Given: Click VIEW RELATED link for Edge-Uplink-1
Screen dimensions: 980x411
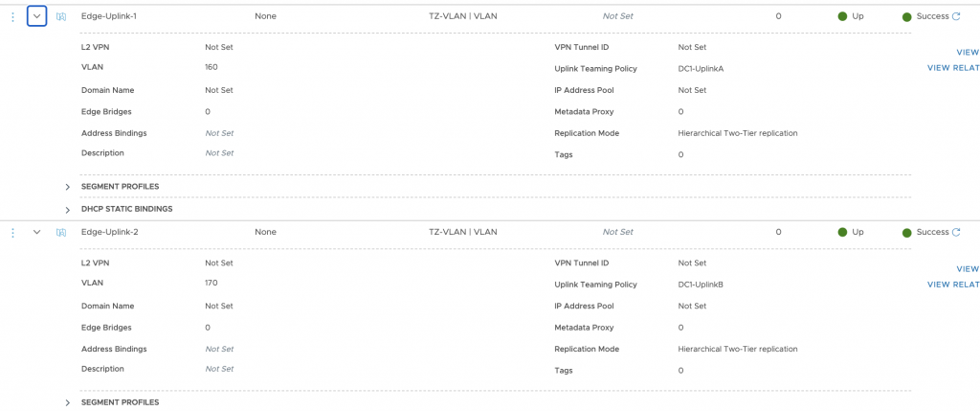Looking at the screenshot, I should click(x=953, y=68).
